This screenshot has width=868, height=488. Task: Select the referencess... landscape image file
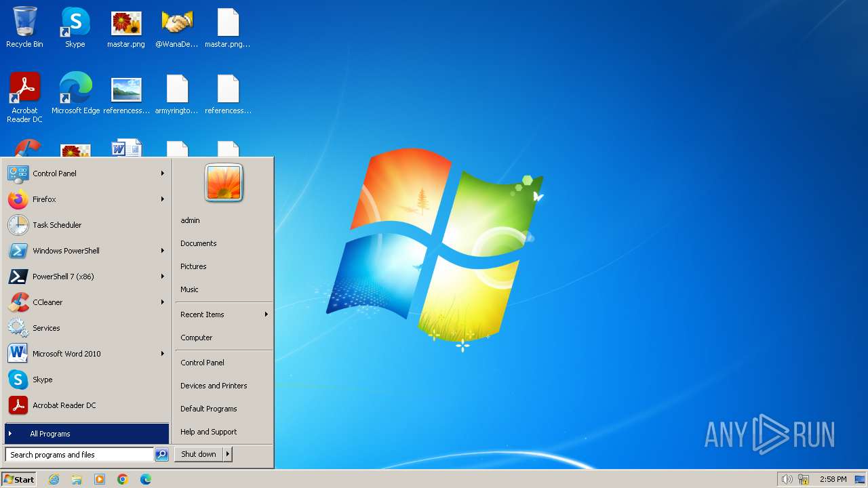pyautogui.click(x=126, y=93)
